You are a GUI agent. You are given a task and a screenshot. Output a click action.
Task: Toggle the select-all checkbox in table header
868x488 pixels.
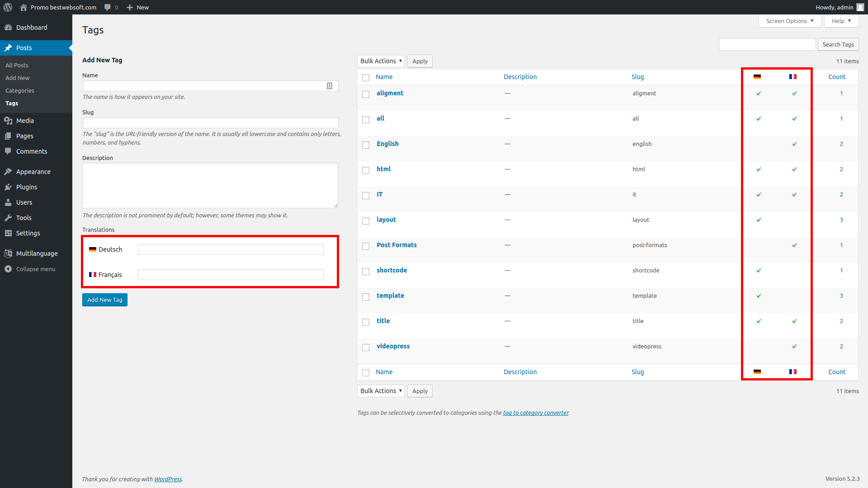click(x=366, y=77)
